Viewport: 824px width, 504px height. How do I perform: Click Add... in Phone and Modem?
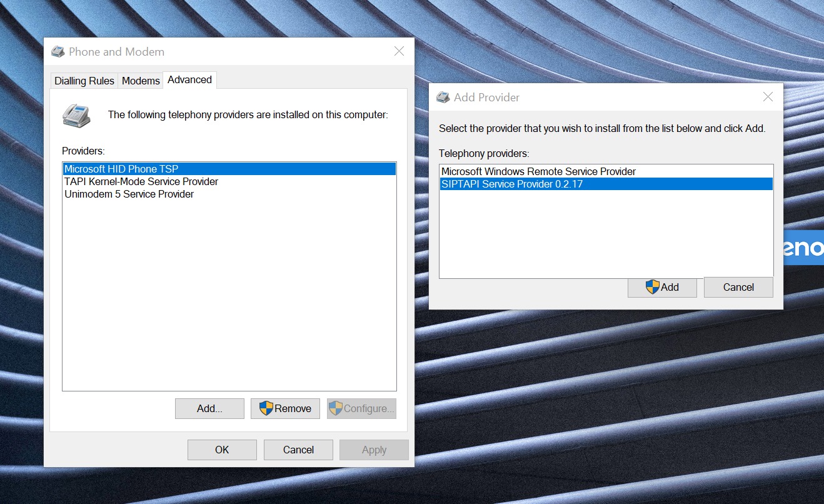[x=209, y=408]
